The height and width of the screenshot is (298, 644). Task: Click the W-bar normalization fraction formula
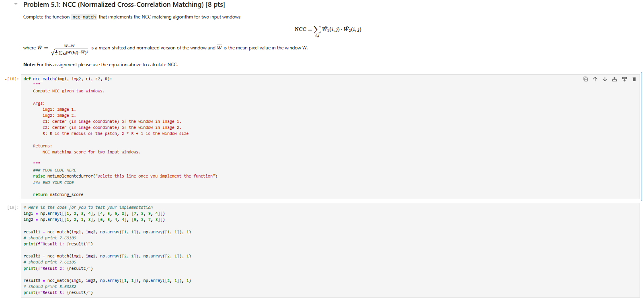pos(63,49)
